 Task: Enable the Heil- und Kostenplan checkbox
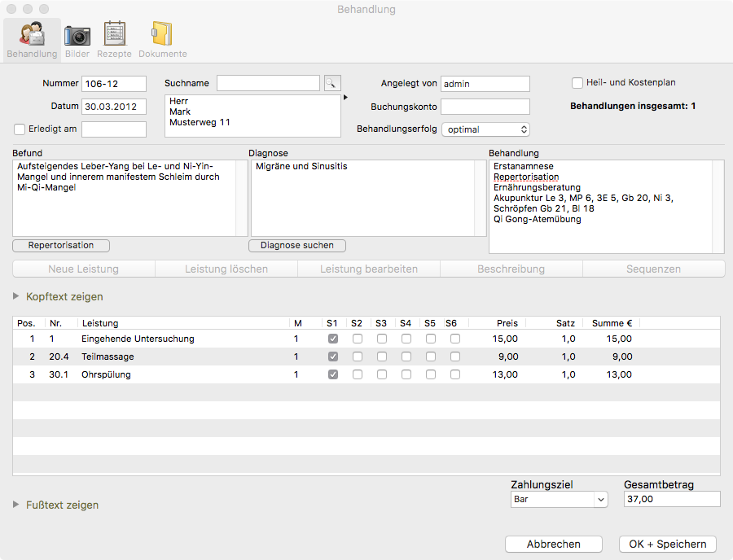pos(577,83)
